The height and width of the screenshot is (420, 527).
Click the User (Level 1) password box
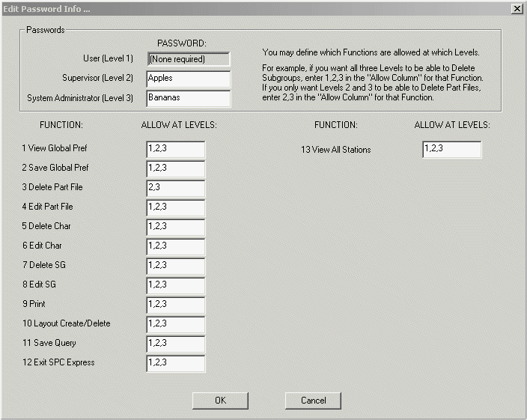coord(189,59)
